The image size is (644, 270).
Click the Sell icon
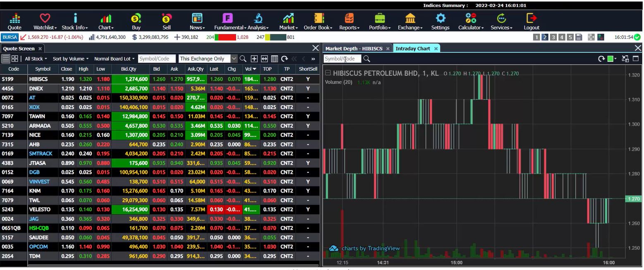tap(167, 22)
